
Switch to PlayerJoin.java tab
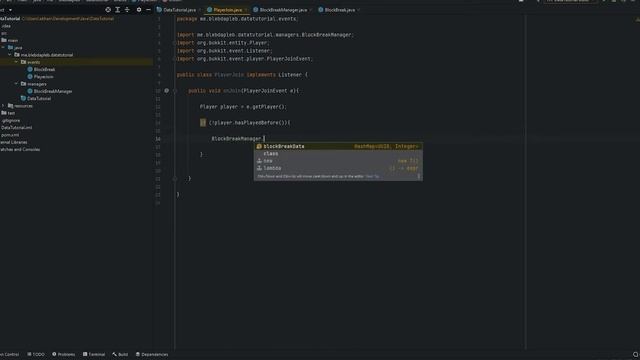pyautogui.click(x=227, y=10)
